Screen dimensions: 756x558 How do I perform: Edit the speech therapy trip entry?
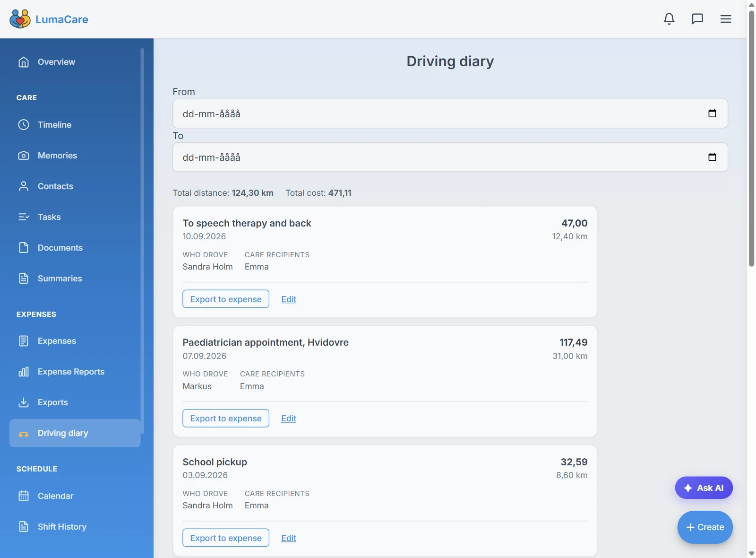coord(289,299)
